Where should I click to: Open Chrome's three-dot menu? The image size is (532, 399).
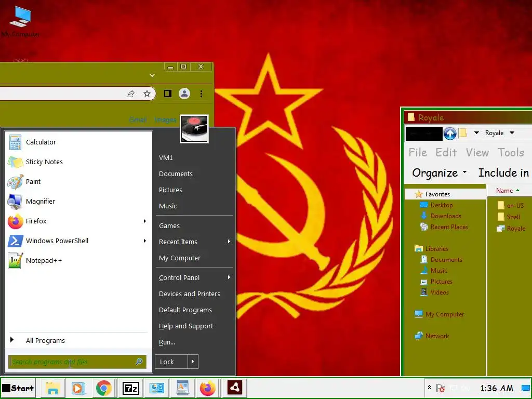pos(201,94)
